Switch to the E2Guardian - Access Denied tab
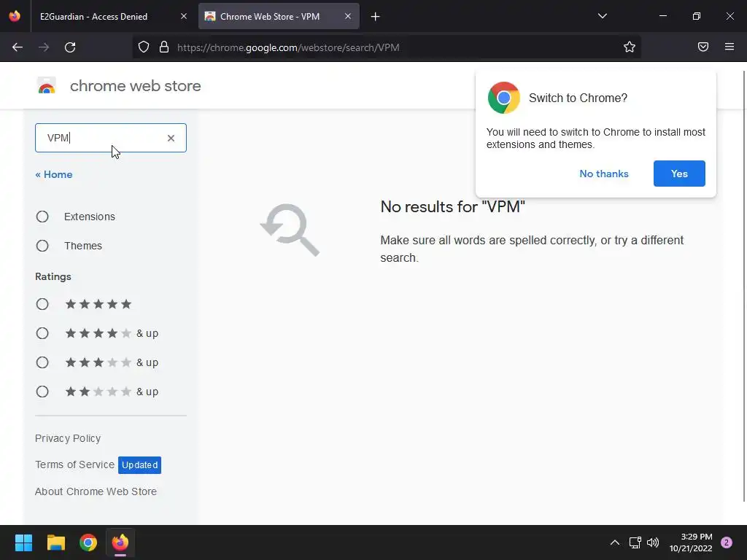This screenshot has height=560, width=747. [x=112, y=16]
